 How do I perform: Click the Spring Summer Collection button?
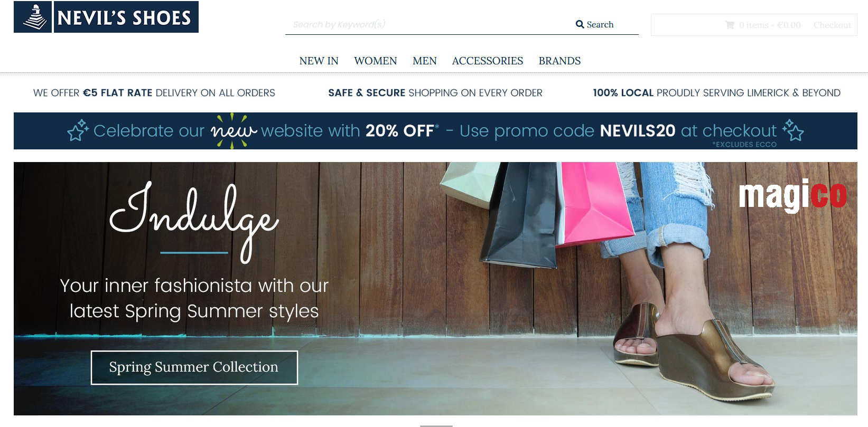point(194,367)
